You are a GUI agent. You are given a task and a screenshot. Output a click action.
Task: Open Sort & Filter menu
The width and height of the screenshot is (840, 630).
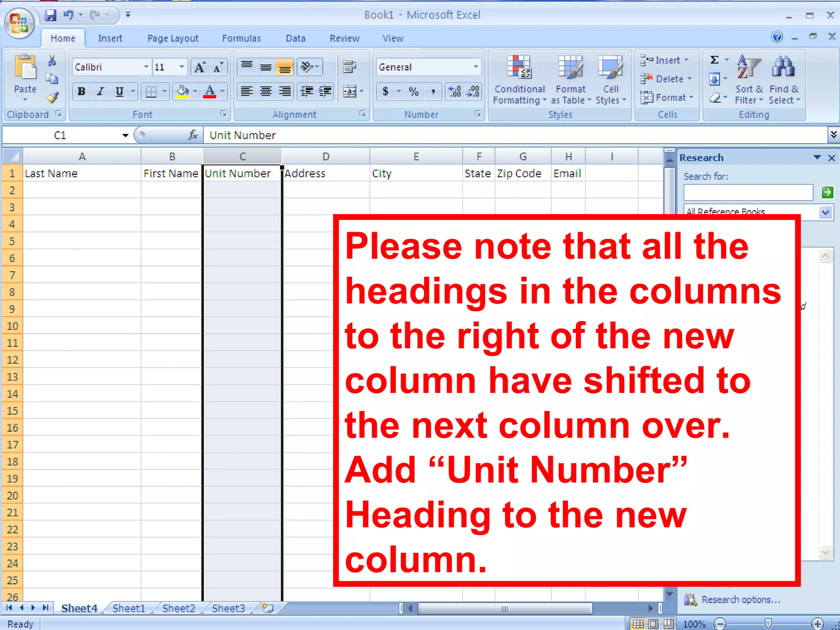tap(749, 80)
